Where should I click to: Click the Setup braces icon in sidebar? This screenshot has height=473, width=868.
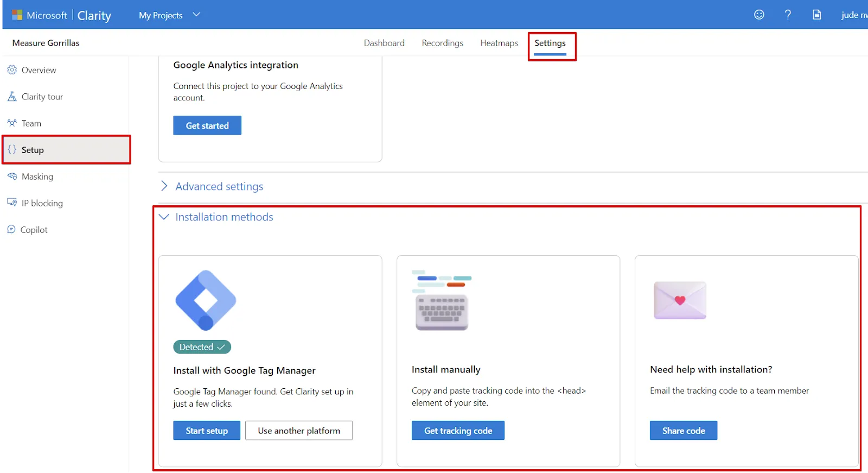(12, 150)
